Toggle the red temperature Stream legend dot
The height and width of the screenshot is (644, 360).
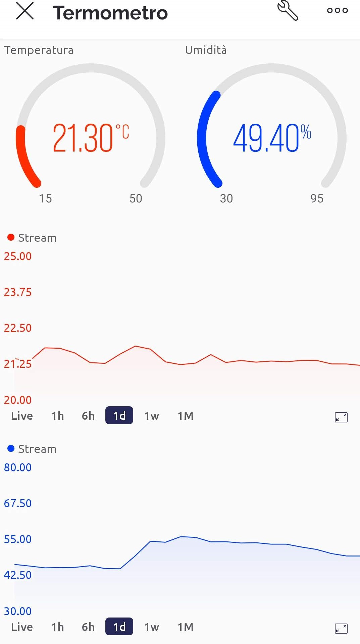pyautogui.click(x=11, y=237)
